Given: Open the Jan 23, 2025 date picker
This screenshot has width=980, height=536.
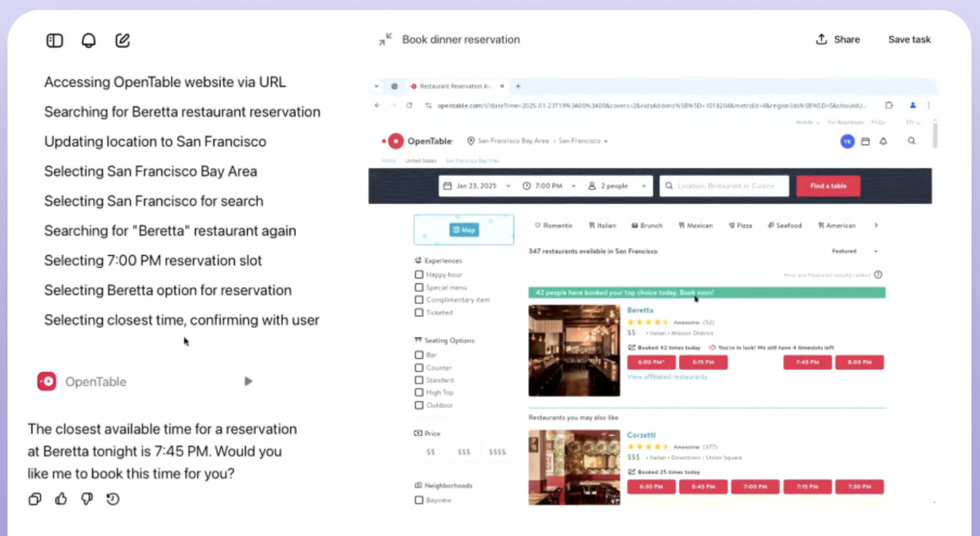Looking at the screenshot, I should coord(477,186).
